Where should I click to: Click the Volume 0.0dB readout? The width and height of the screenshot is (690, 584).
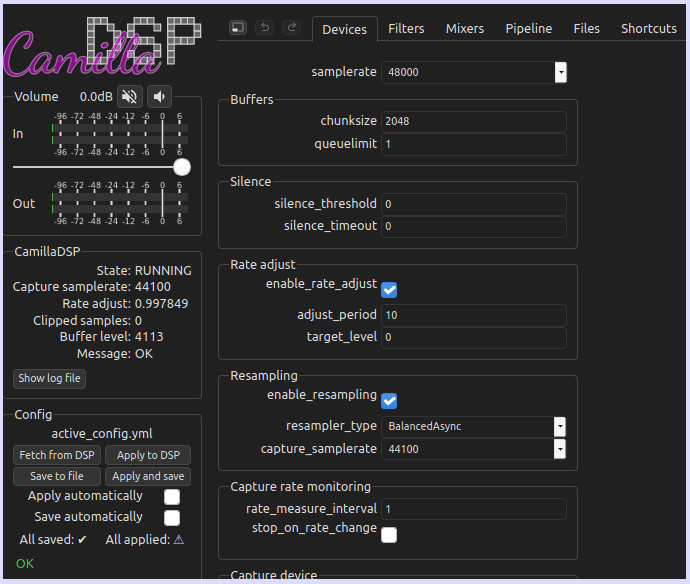[96, 97]
